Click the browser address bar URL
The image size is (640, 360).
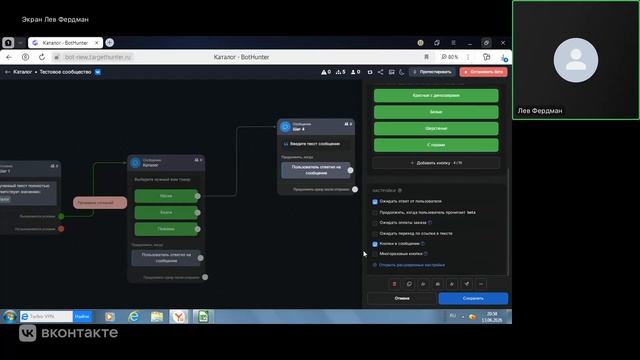98,57
